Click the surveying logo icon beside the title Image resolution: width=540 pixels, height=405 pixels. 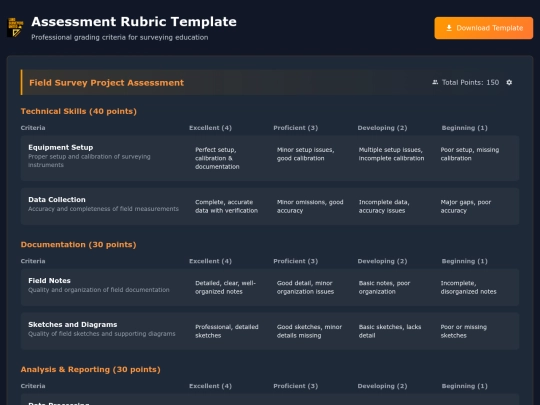(x=15, y=27)
